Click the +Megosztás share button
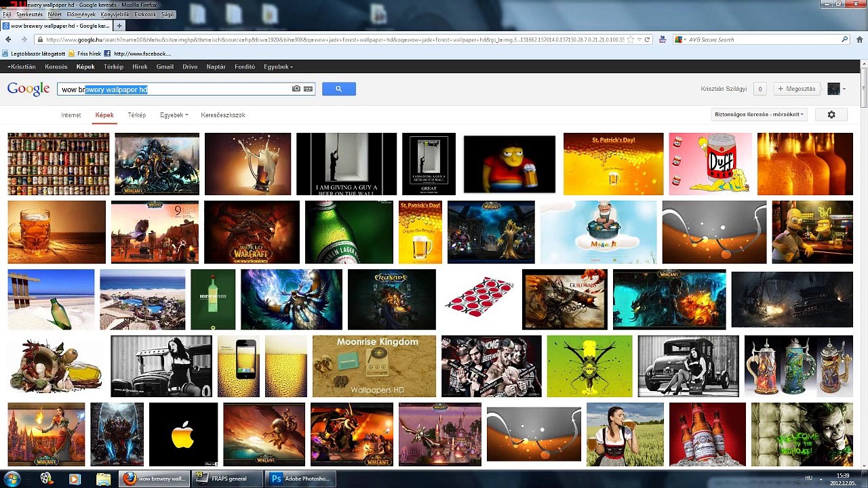 [x=796, y=89]
